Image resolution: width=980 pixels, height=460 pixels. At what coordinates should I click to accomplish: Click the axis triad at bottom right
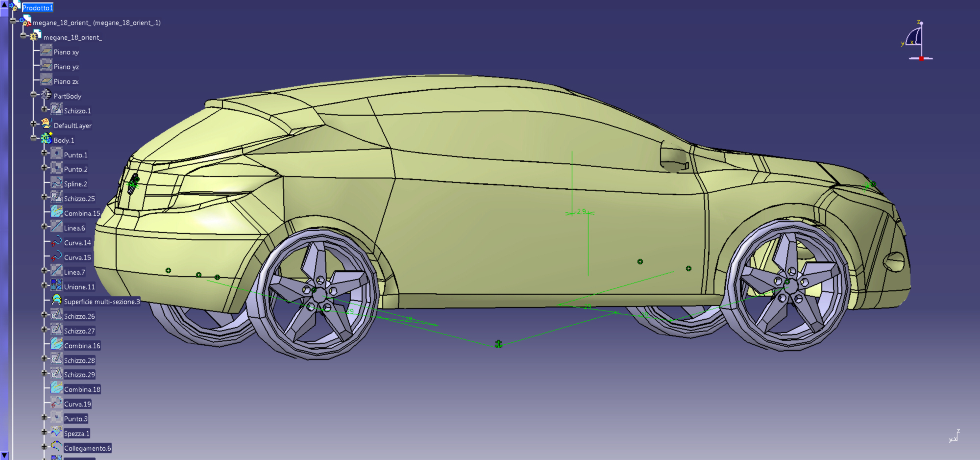[954, 436]
